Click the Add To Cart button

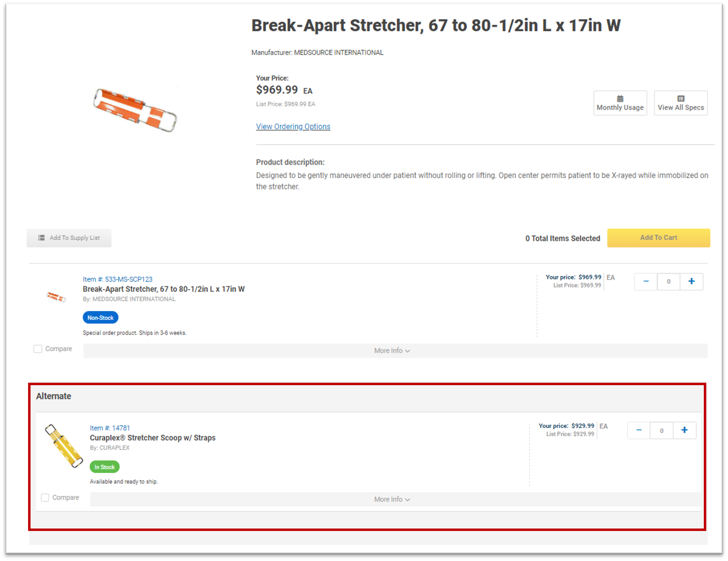658,238
